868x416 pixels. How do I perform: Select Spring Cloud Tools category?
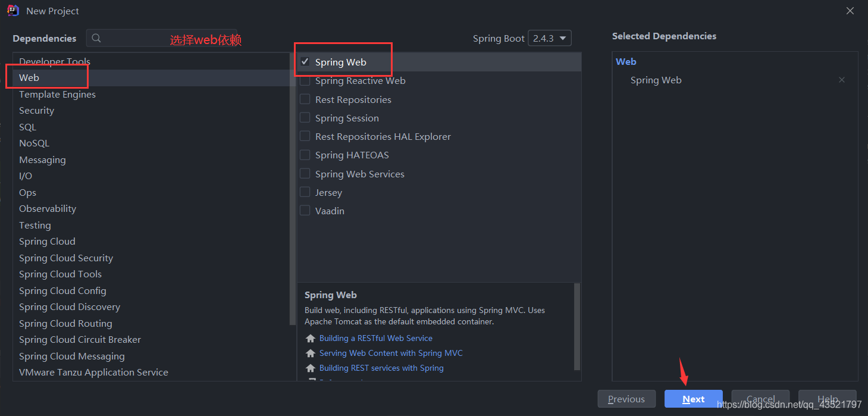(151, 274)
